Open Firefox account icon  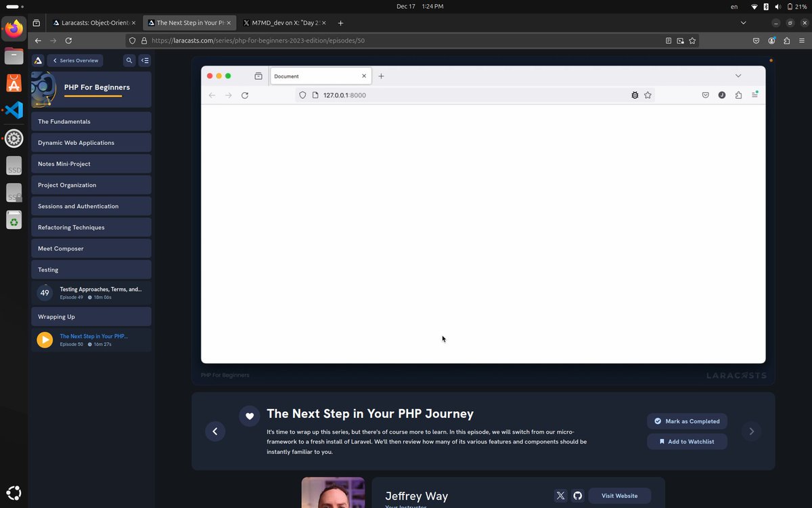tap(771, 41)
